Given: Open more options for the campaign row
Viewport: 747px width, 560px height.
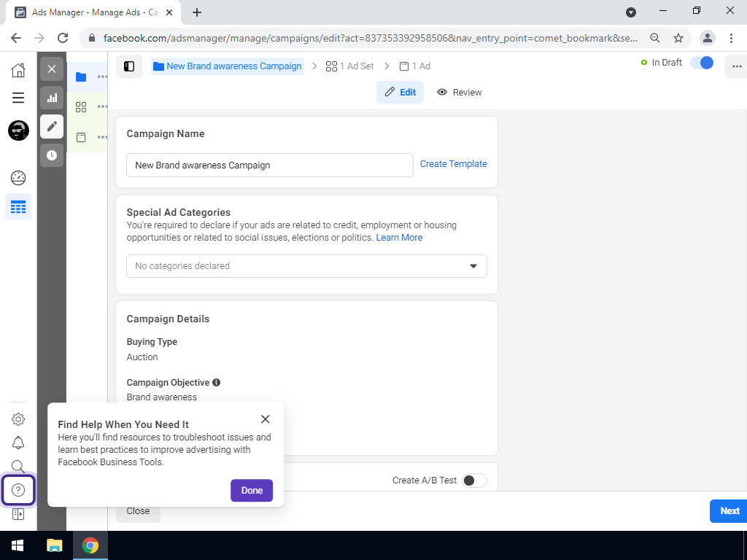Looking at the screenshot, I should [102, 77].
